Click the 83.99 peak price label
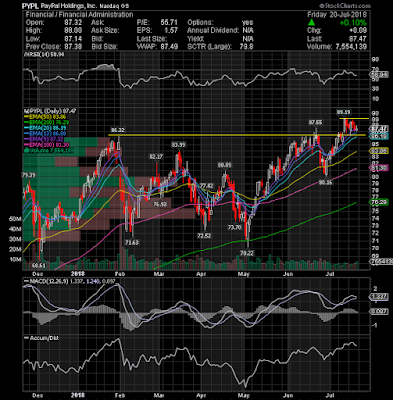Image resolution: width=393 pixels, height=400 pixels. [x=178, y=145]
